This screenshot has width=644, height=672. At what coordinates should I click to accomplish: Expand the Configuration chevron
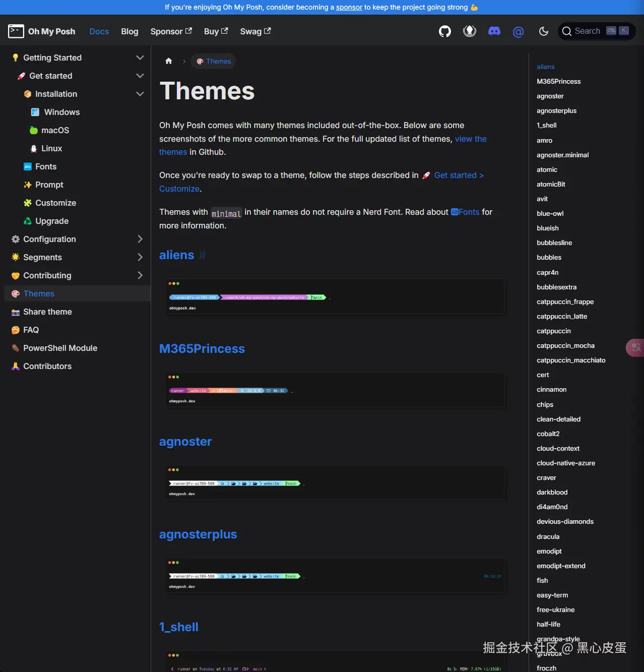coord(140,239)
